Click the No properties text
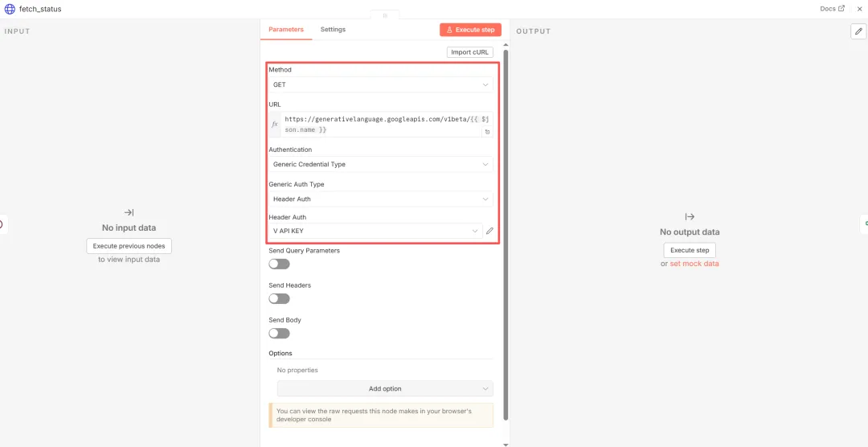The height and width of the screenshot is (447, 868). (x=297, y=370)
